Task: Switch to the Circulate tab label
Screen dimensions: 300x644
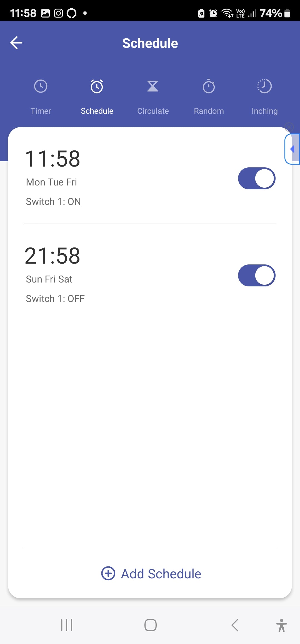Action: 153,111
